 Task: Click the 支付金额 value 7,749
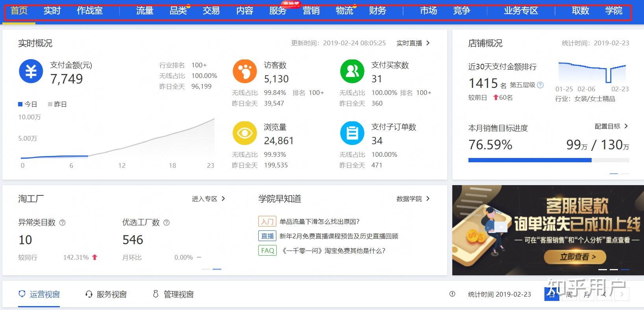67,79
